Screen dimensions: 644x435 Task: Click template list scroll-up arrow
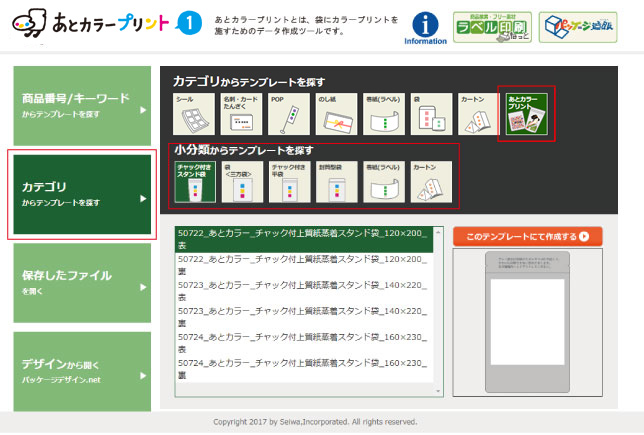[438, 232]
